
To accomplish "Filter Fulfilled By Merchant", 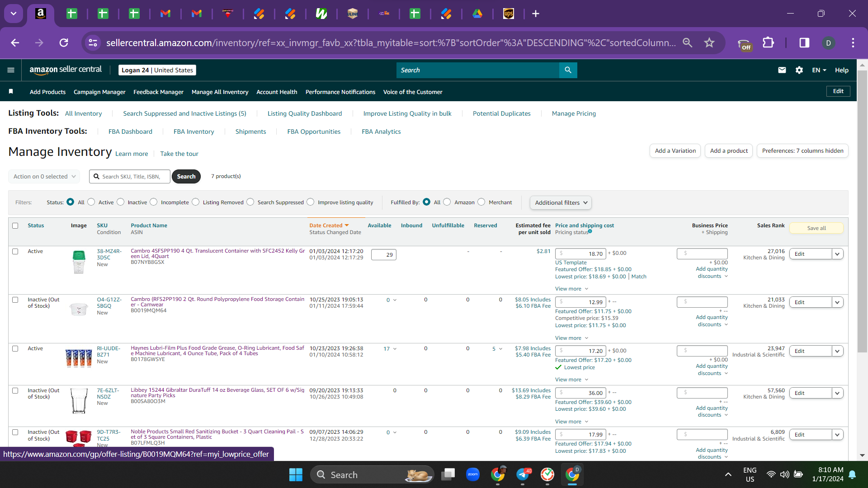I will coord(481,202).
